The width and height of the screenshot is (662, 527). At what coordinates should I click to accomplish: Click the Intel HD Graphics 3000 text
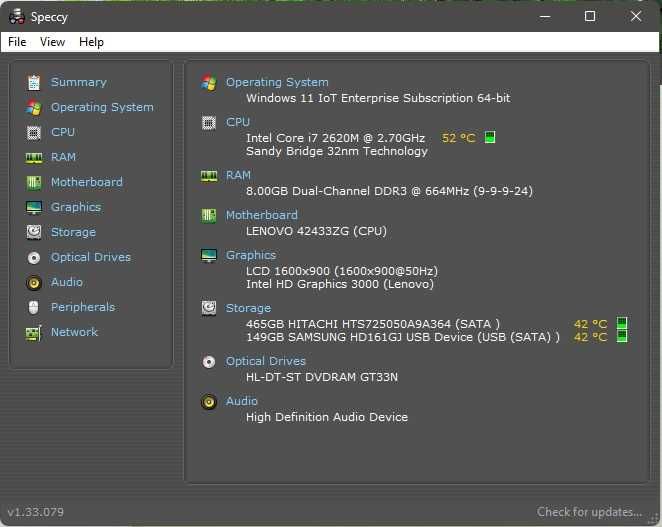pyautogui.click(x=340, y=284)
